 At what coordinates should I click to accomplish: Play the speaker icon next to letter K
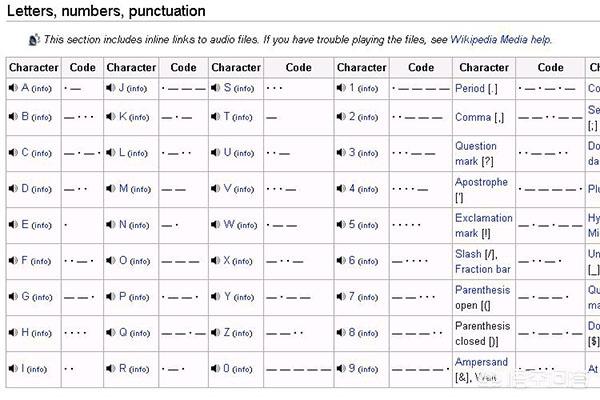[111, 116]
